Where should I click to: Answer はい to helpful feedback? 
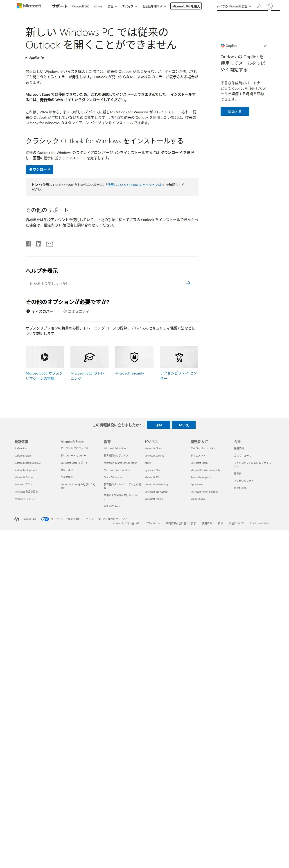[158, 425]
